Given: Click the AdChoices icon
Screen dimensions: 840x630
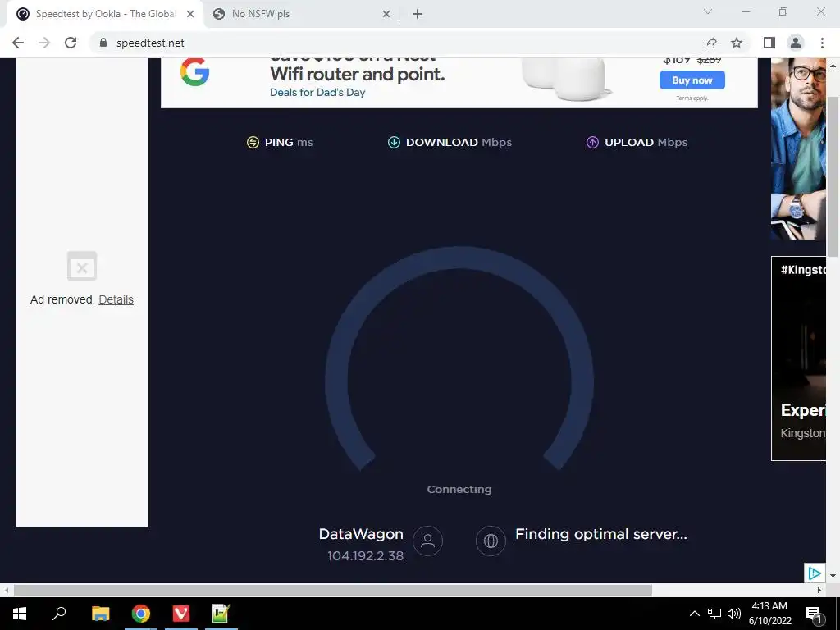Looking at the screenshot, I should click(x=815, y=573).
